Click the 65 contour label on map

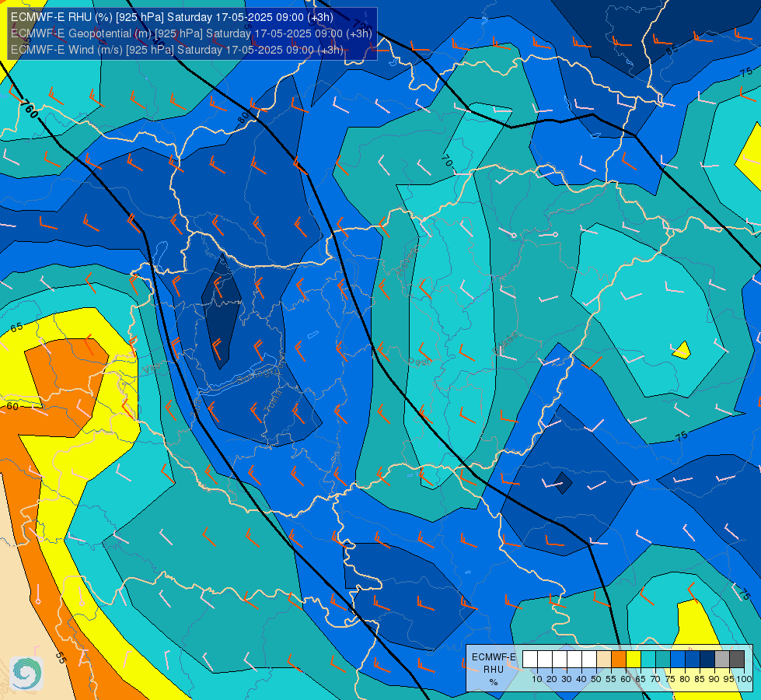[x=16, y=327]
